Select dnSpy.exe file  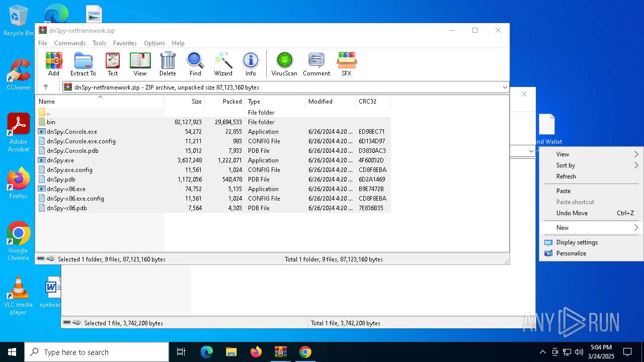click(213, 160)
